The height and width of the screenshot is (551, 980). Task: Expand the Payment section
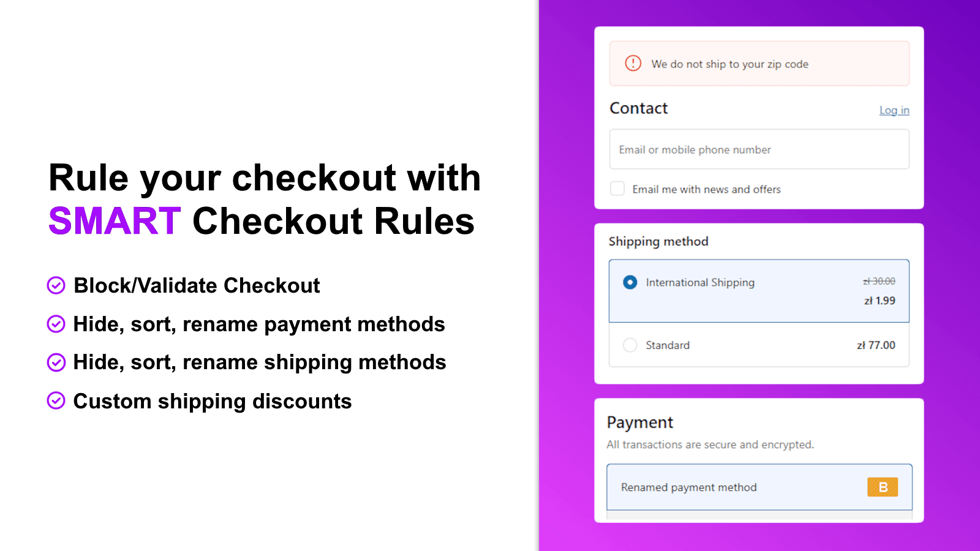640,422
